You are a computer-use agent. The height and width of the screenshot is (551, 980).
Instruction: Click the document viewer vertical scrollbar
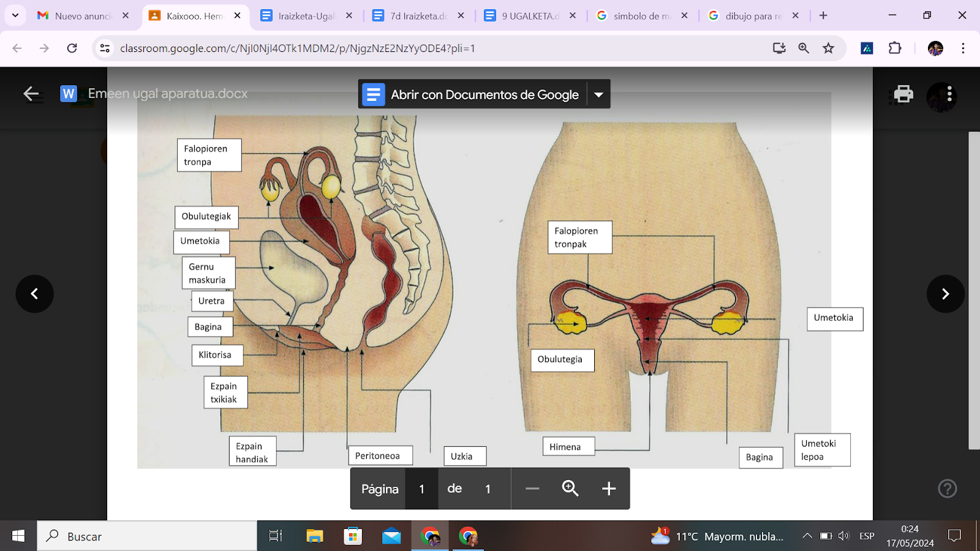(x=974, y=290)
